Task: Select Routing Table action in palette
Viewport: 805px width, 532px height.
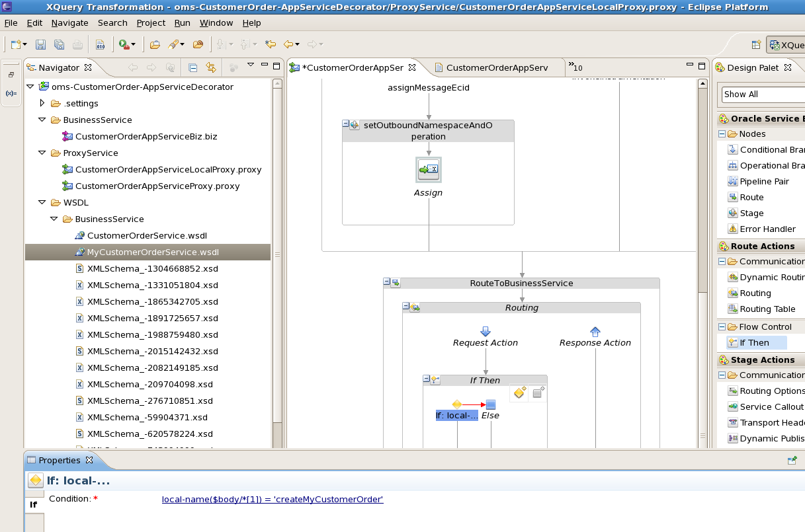Action: point(761,309)
